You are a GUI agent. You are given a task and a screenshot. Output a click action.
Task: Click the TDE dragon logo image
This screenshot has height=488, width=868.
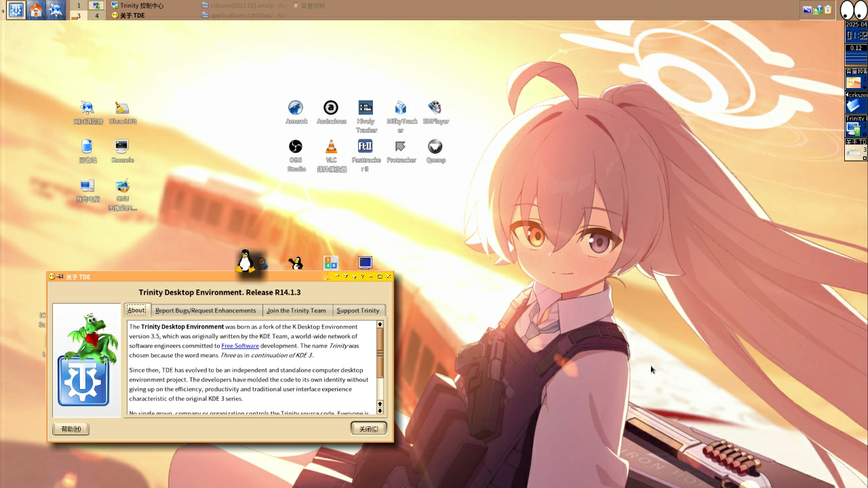[87, 360]
